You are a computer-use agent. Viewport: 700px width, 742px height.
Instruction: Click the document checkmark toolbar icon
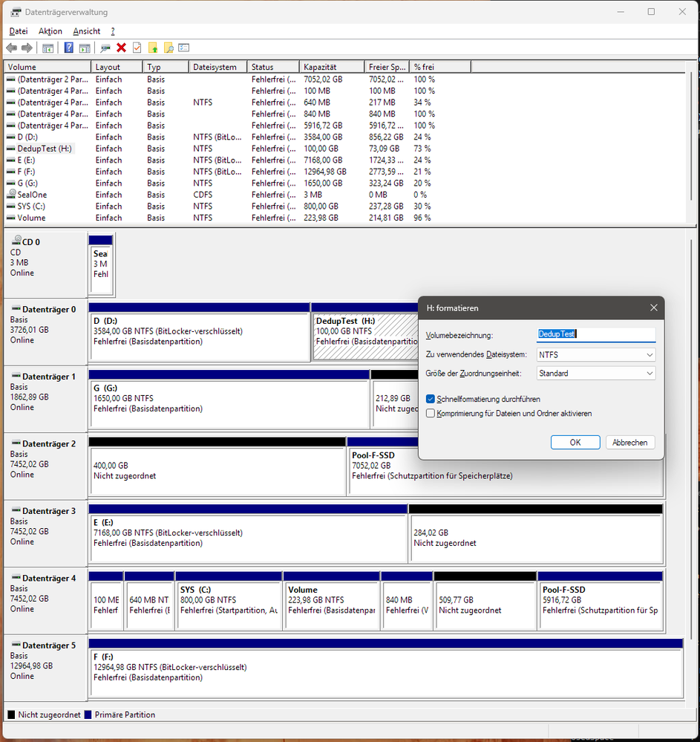coord(137,48)
